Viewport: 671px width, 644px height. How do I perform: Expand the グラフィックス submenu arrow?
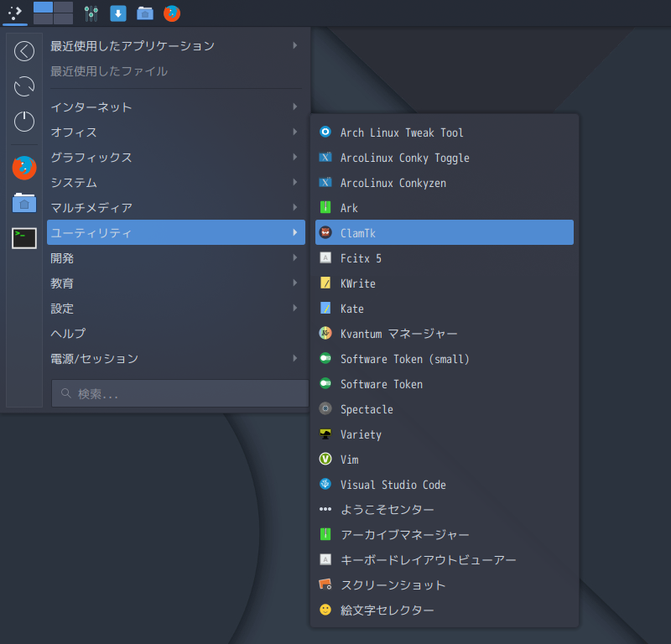[x=295, y=157]
